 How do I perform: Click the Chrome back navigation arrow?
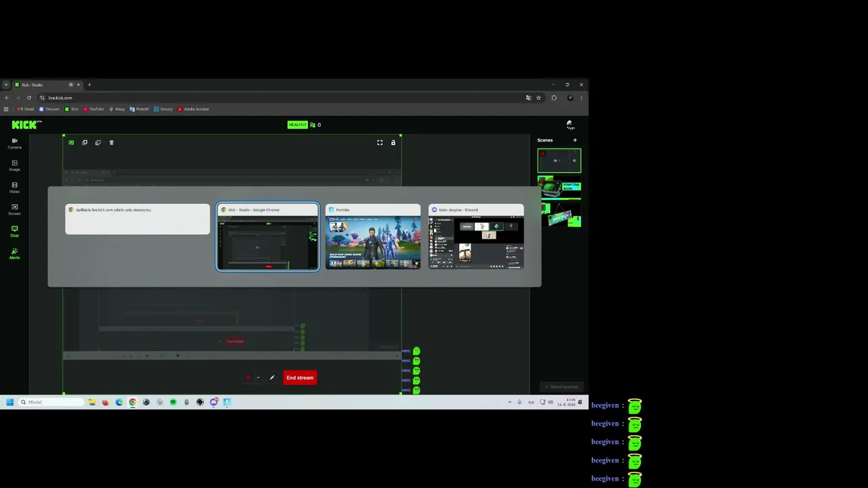pyautogui.click(x=7, y=98)
